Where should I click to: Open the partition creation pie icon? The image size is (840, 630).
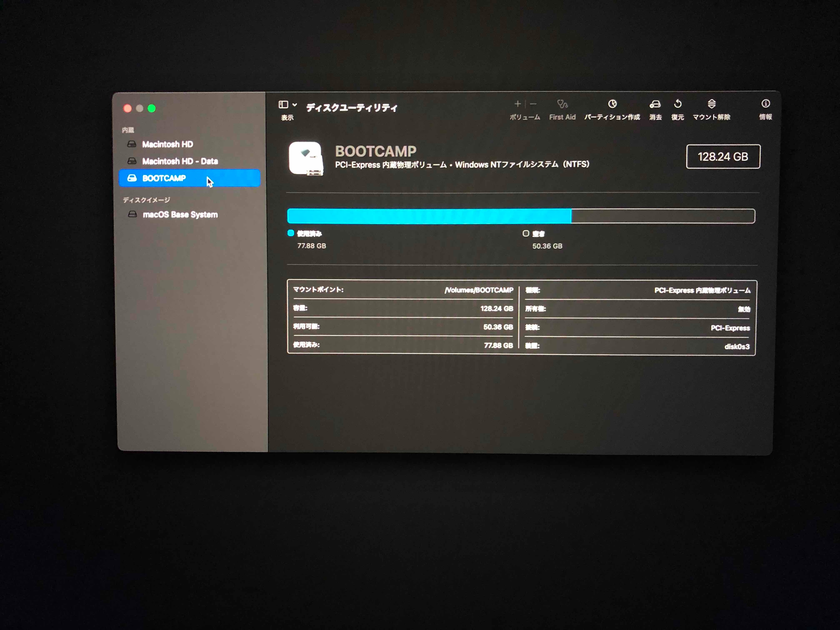(612, 104)
